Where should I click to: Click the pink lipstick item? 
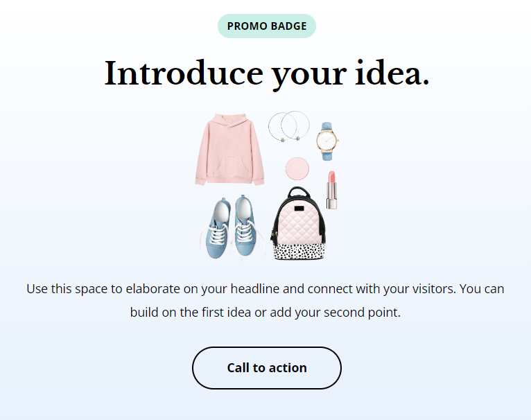point(331,190)
